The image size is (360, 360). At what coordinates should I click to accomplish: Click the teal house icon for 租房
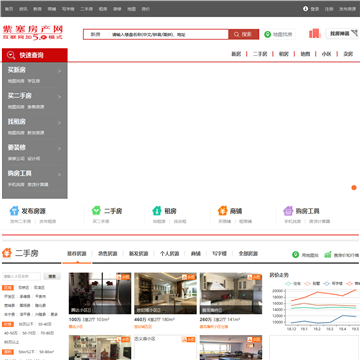[157, 211]
